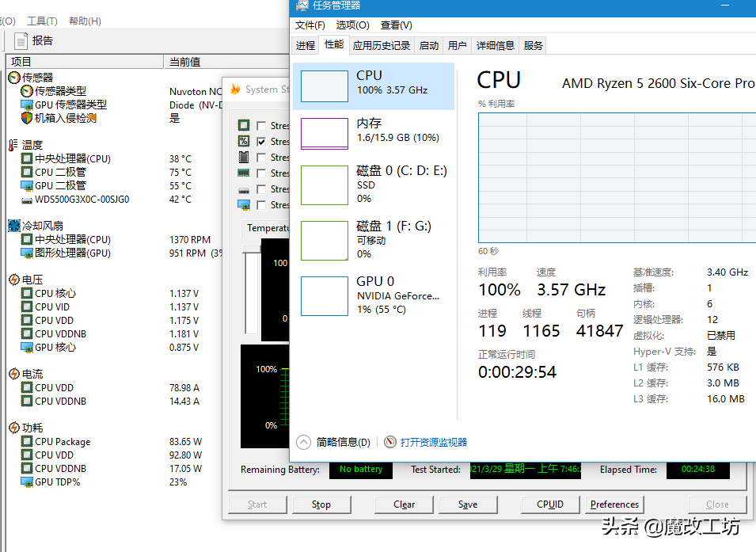The height and width of the screenshot is (552, 756).
Task: Select the CPU Package power row
Action: pos(111,441)
